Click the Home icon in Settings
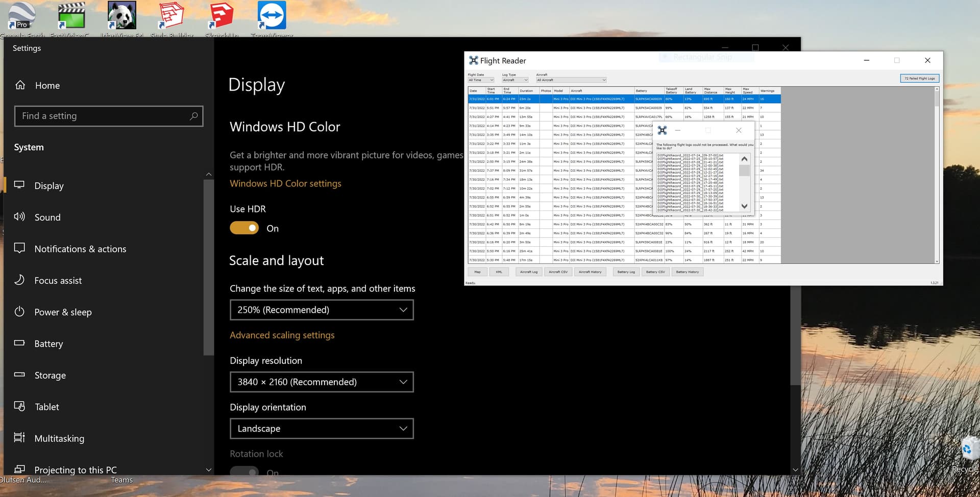 point(20,85)
